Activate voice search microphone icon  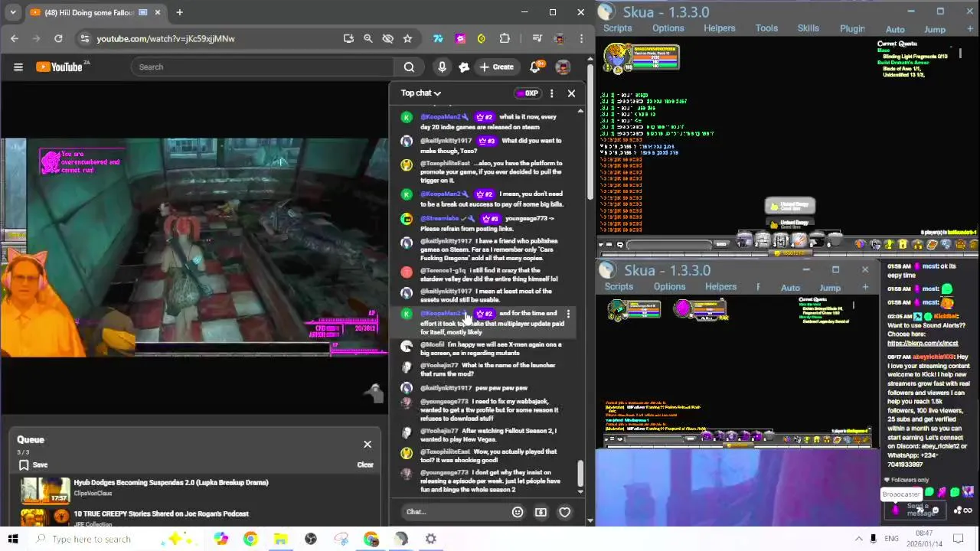[442, 67]
